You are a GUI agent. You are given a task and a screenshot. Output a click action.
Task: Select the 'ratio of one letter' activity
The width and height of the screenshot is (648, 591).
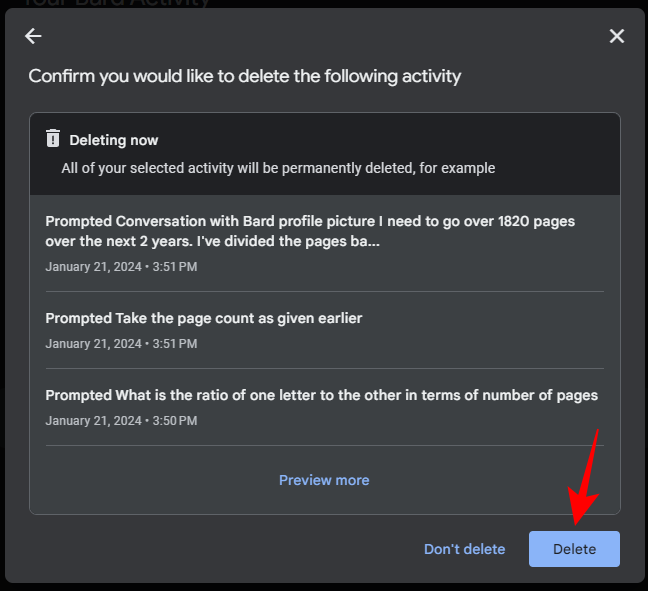(x=321, y=395)
